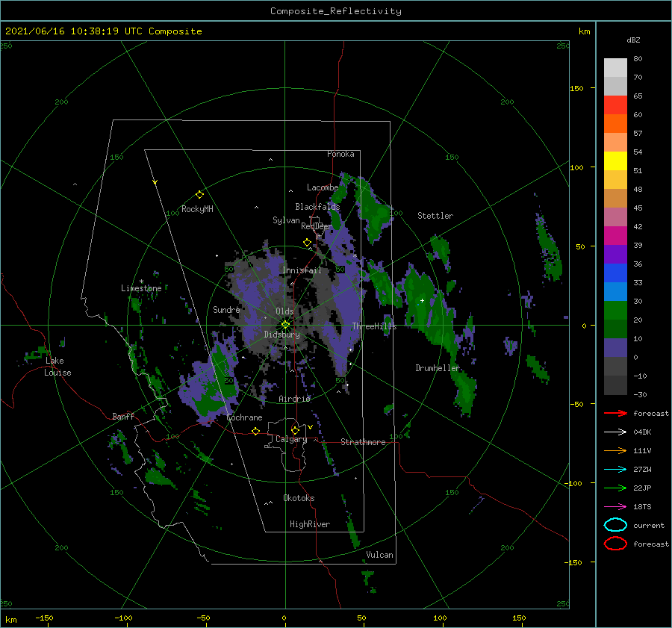Click the Banff label
Image resolution: width=672 pixels, height=628 pixels.
(123, 416)
